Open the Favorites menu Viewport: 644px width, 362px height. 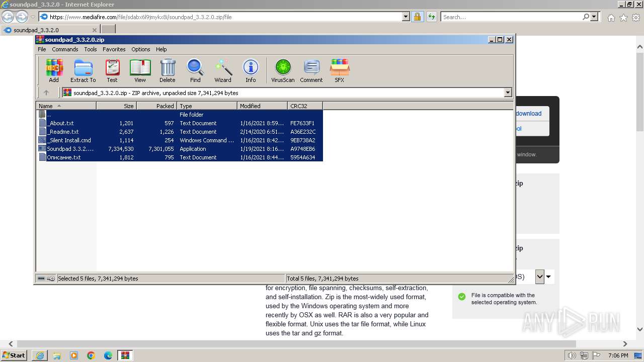(114, 49)
